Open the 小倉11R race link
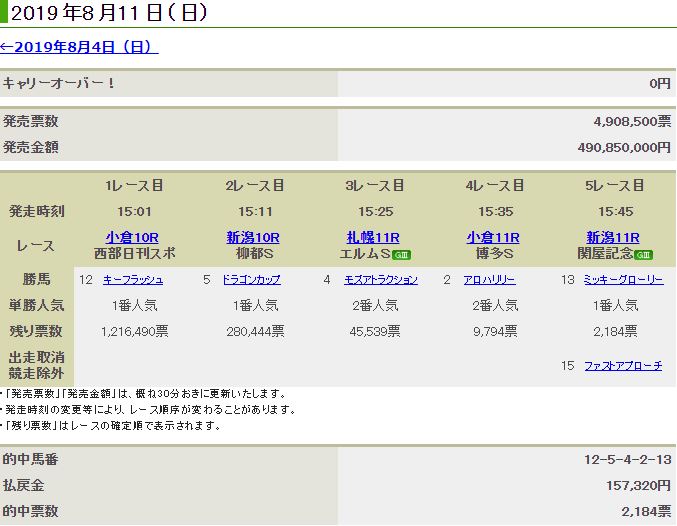This screenshot has height=526, width=677. pos(494,237)
